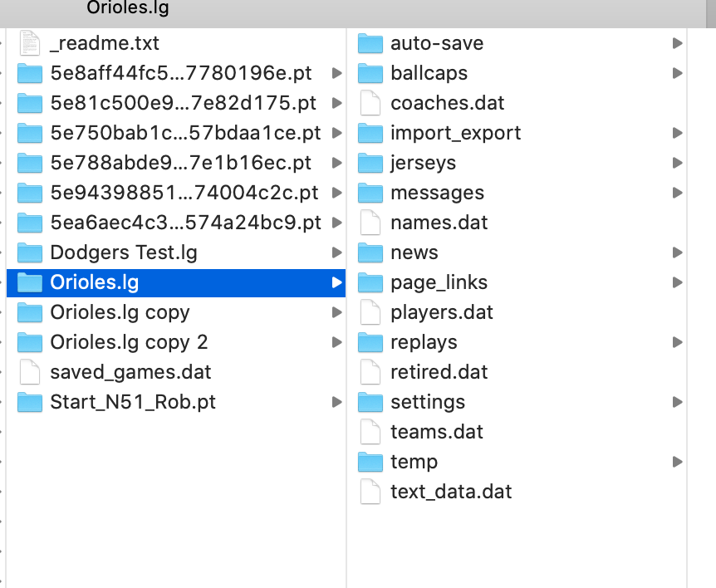Select the teams.dat file

436,432
